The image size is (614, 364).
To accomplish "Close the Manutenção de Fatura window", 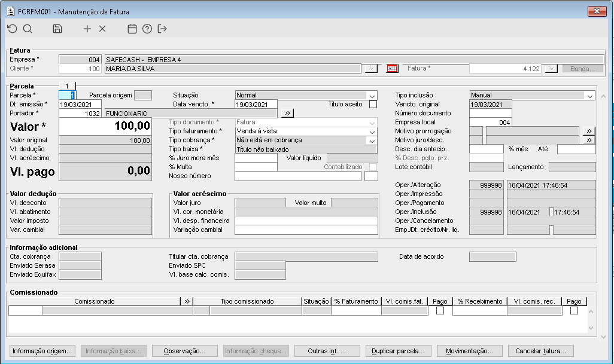I will click(x=597, y=11).
